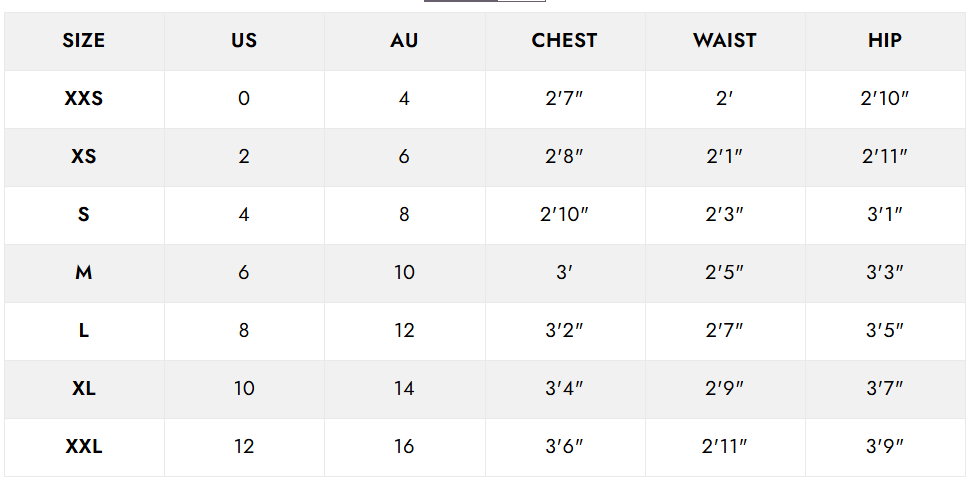The width and height of the screenshot is (970, 481).
Task: Select the S size row label
Action: (84, 215)
